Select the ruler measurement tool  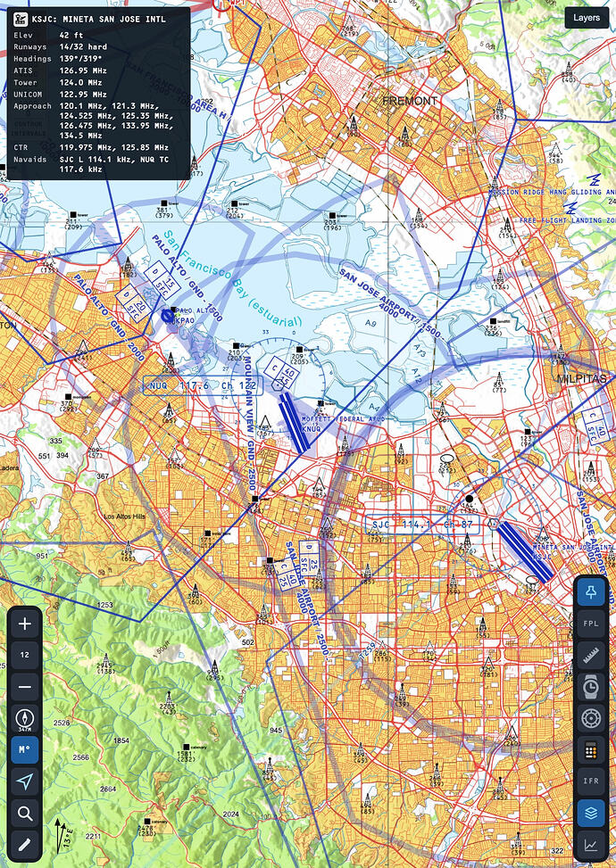(x=591, y=655)
